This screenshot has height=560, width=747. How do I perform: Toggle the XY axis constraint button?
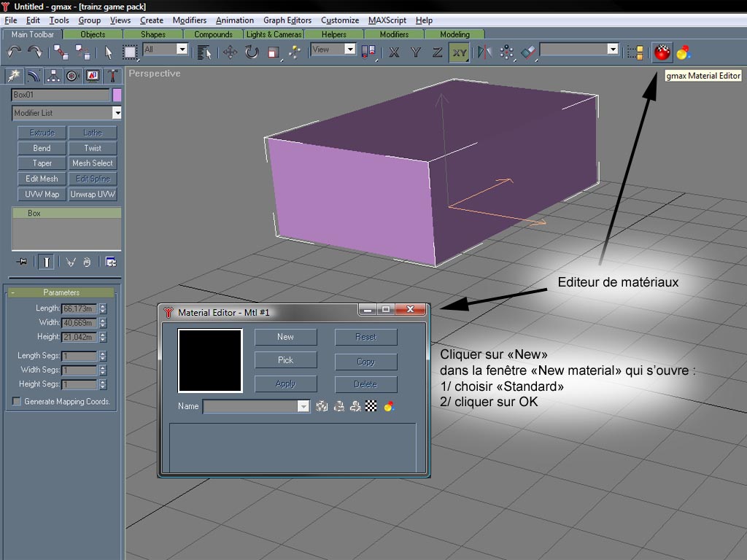point(459,52)
